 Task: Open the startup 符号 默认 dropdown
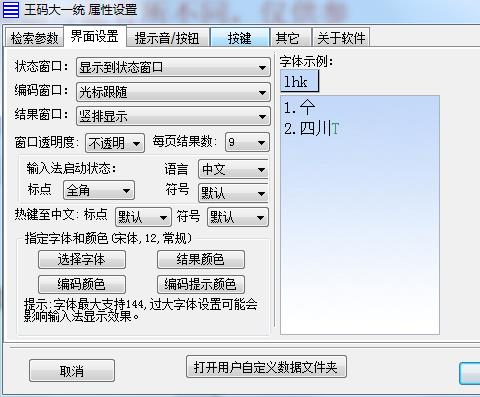tap(233, 193)
